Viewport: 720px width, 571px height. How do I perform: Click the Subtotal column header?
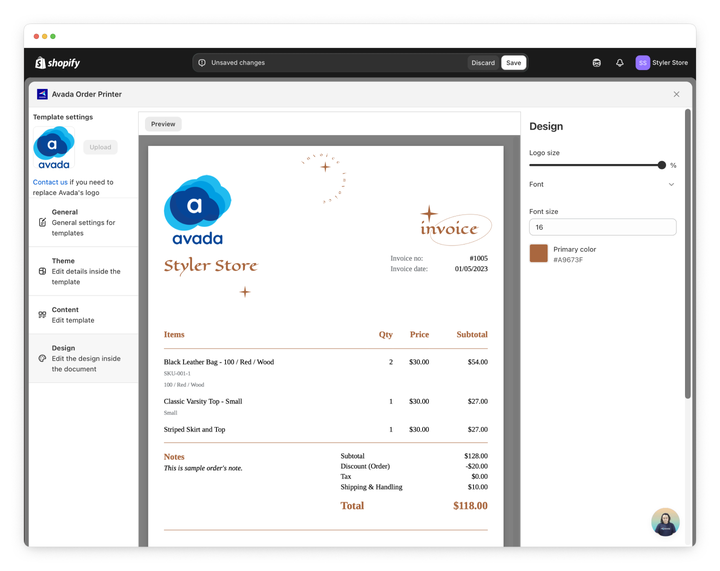[472, 335]
